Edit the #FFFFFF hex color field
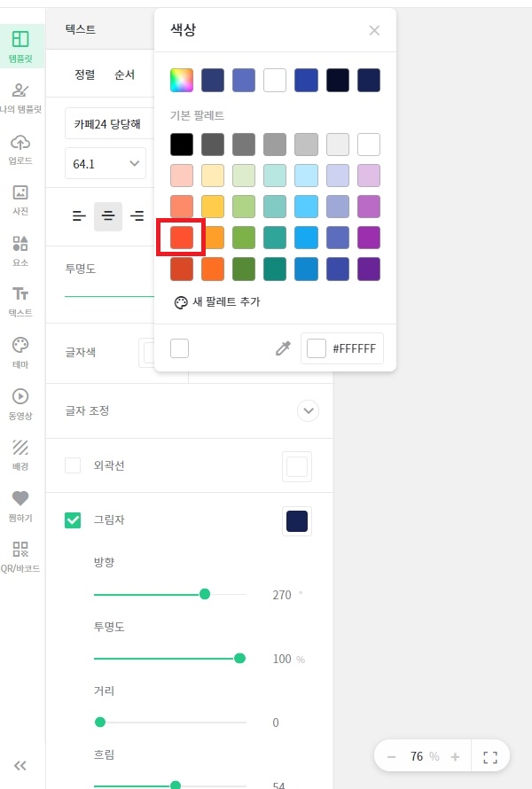 (x=342, y=348)
